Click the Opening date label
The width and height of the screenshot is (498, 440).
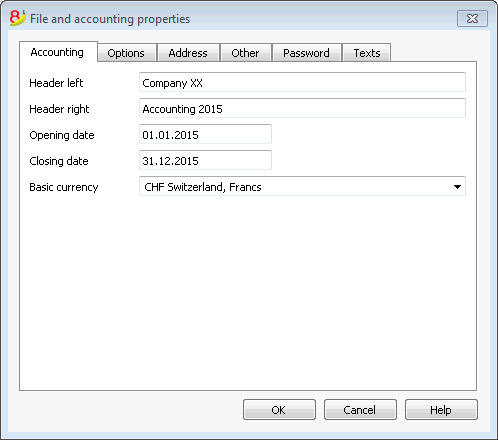[62, 135]
